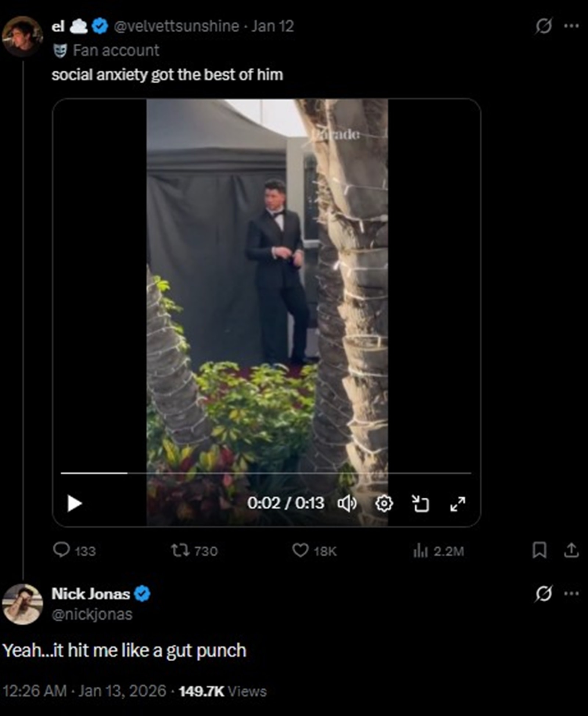588x716 pixels.
Task: Reply to velvettsunshine's post
Action: pyautogui.click(x=62, y=550)
